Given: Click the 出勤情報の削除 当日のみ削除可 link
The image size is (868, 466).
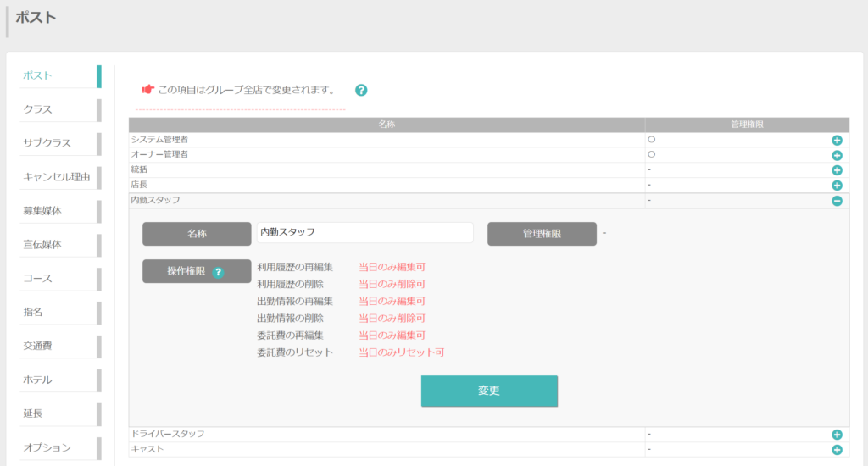Looking at the screenshot, I should click(392, 319).
